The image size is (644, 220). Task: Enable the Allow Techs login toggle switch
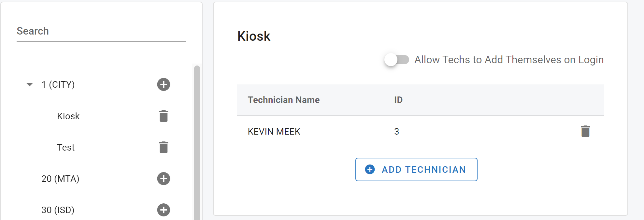(x=396, y=60)
